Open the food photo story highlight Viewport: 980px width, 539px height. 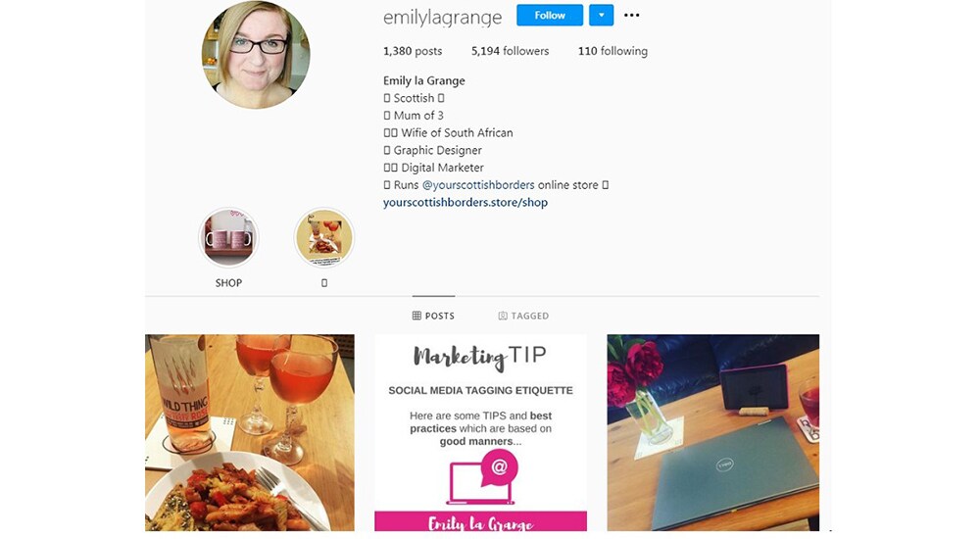point(323,238)
